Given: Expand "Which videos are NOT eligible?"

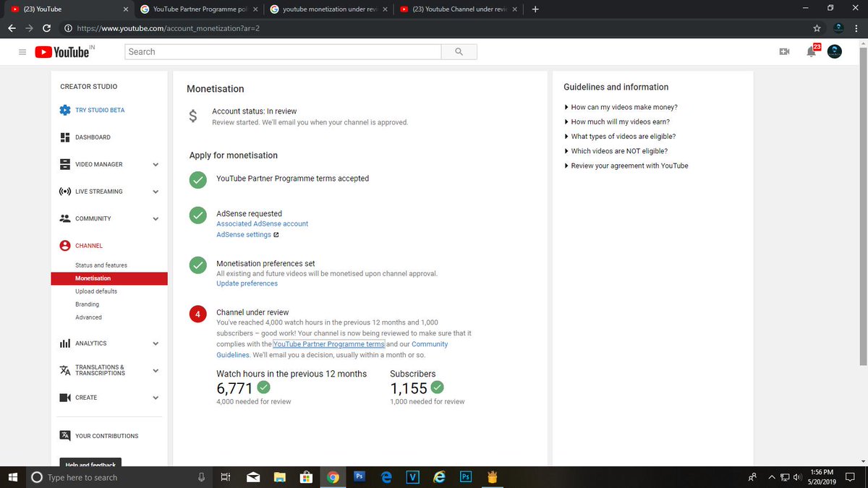Looking at the screenshot, I should click(x=616, y=151).
